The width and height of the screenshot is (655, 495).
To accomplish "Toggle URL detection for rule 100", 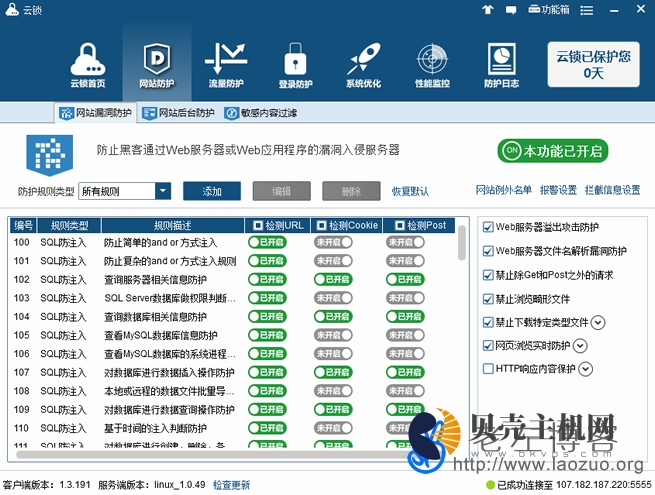I will pos(267,242).
